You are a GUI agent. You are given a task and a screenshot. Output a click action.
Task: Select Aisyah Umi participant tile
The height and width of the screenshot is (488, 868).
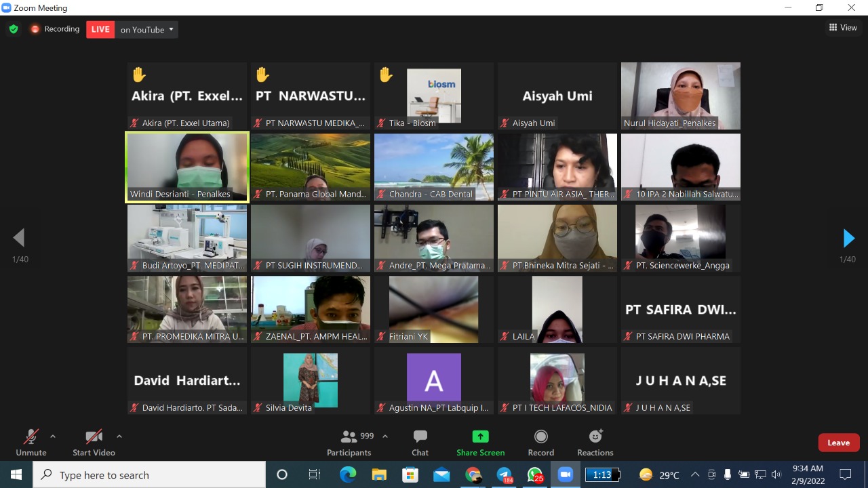pos(557,96)
